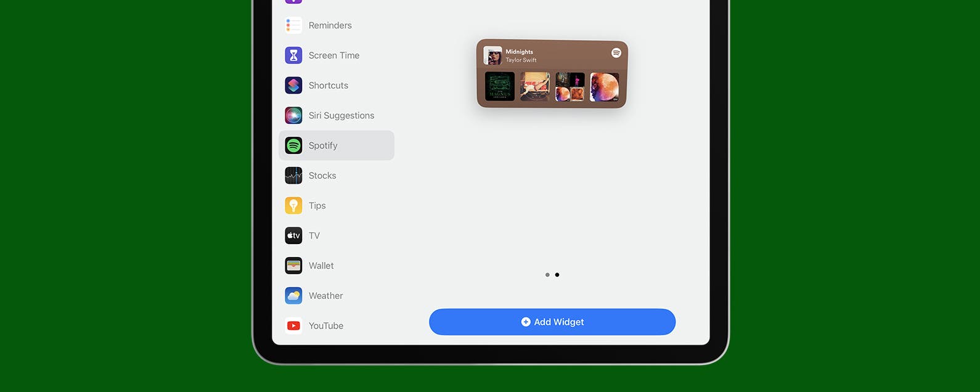
Task: Switch to first widget page dot
Action: pyautogui.click(x=547, y=275)
